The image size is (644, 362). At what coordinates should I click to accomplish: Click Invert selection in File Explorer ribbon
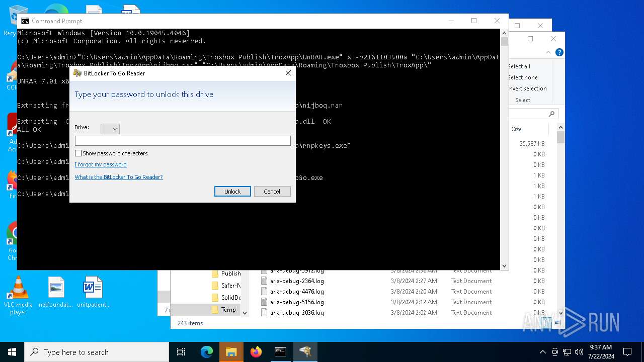(527, 88)
